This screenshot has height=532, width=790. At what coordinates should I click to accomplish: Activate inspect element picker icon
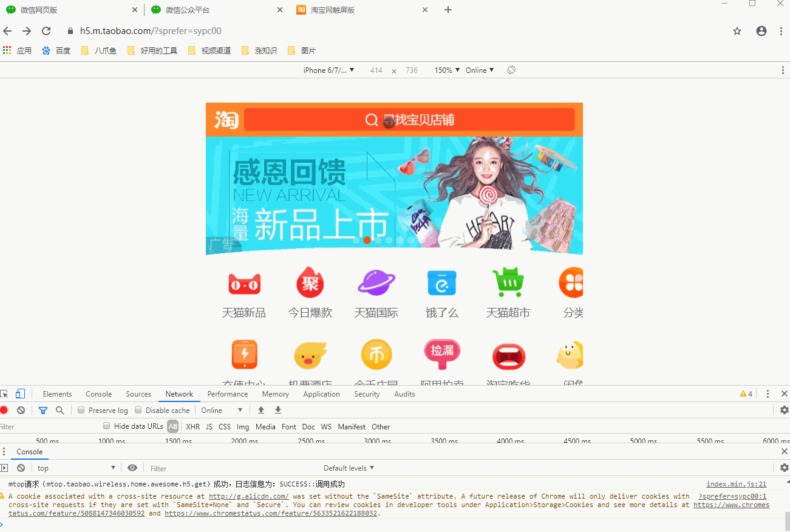pyautogui.click(x=4, y=394)
